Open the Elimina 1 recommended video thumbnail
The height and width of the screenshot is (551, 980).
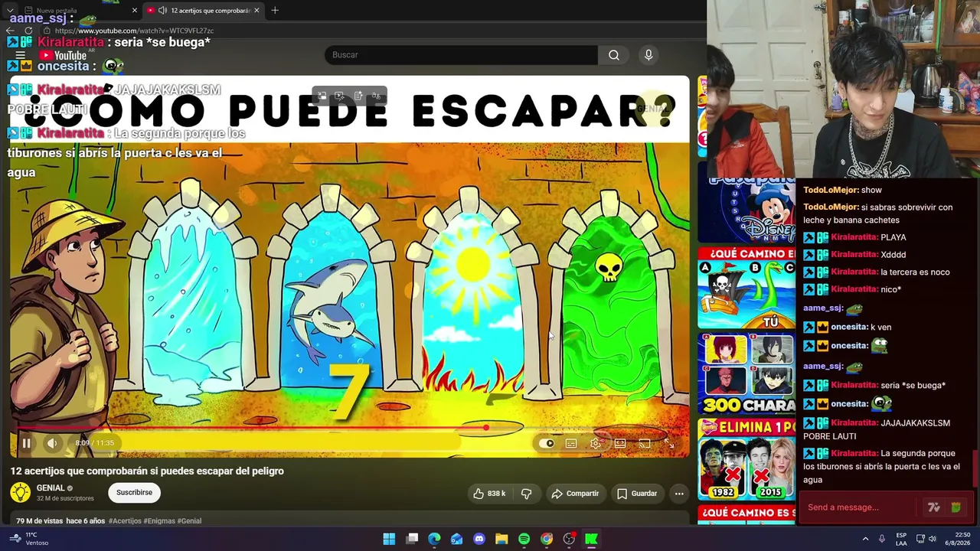pyautogui.click(x=746, y=459)
